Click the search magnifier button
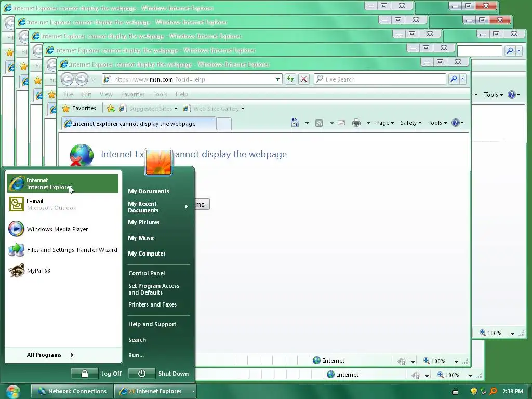The image size is (532, 399). (x=454, y=79)
